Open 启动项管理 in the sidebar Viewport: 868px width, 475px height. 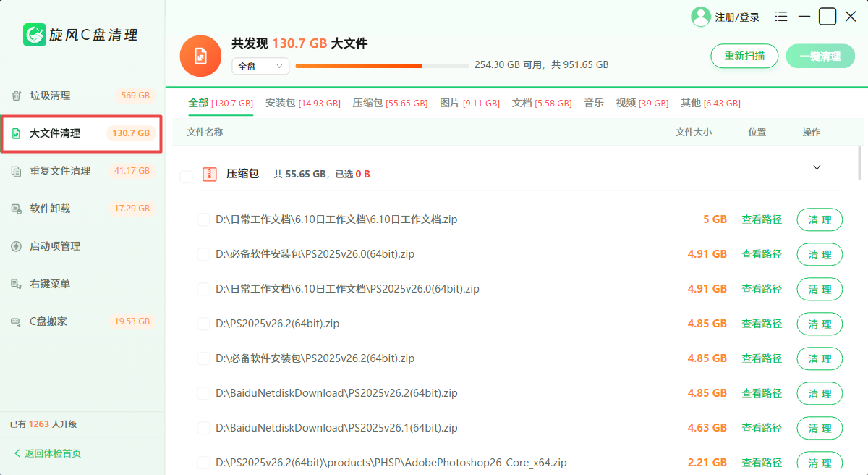click(82, 246)
